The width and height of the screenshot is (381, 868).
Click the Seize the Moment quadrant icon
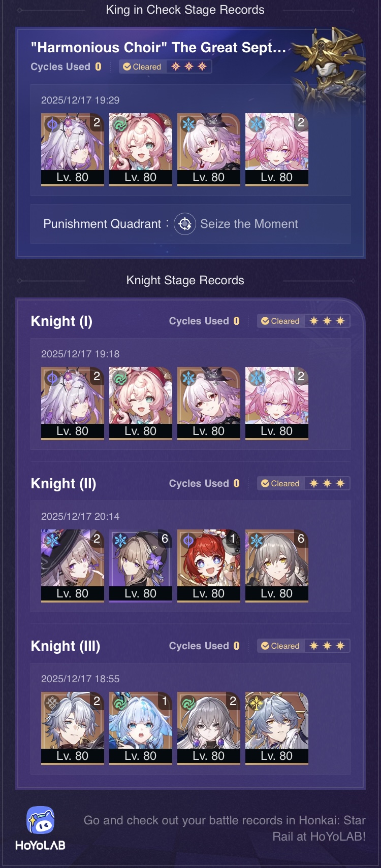(x=185, y=224)
